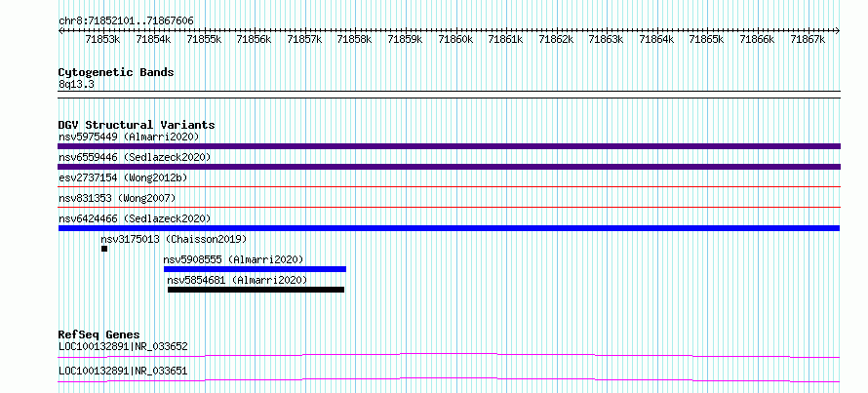The height and width of the screenshot is (393, 868).
Task: Open variant nsv5854681 (Almarri2020) label
Action: 237,280
